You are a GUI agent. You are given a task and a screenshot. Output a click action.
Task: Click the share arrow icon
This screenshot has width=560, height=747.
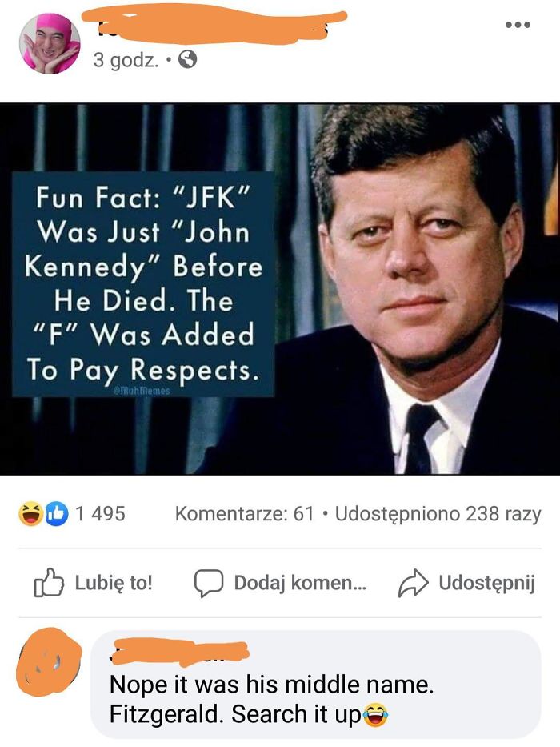[x=414, y=583]
